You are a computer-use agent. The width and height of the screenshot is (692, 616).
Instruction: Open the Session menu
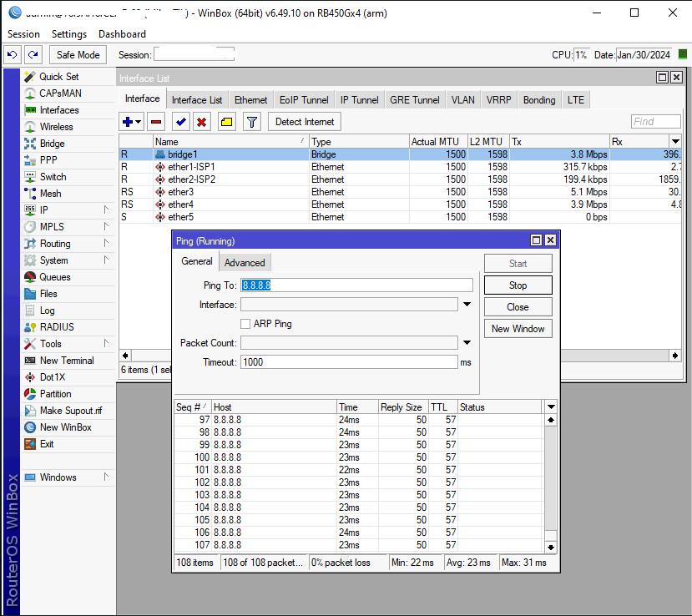(23, 34)
